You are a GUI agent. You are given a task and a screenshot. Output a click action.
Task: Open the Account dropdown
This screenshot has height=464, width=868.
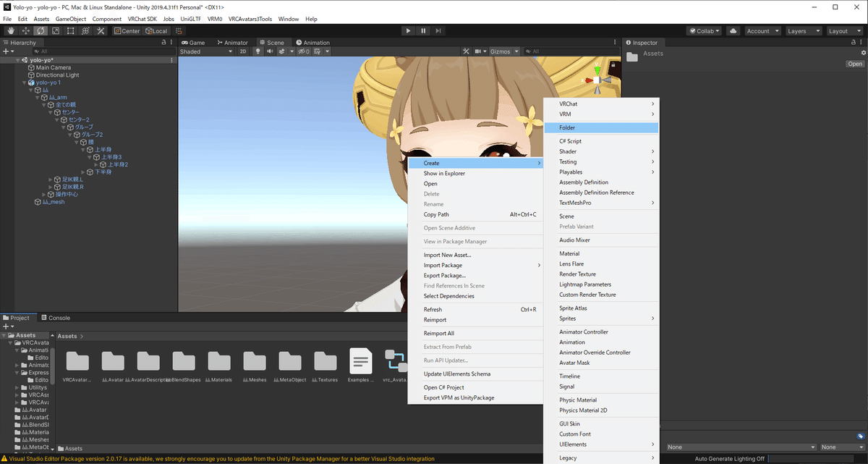(x=763, y=31)
